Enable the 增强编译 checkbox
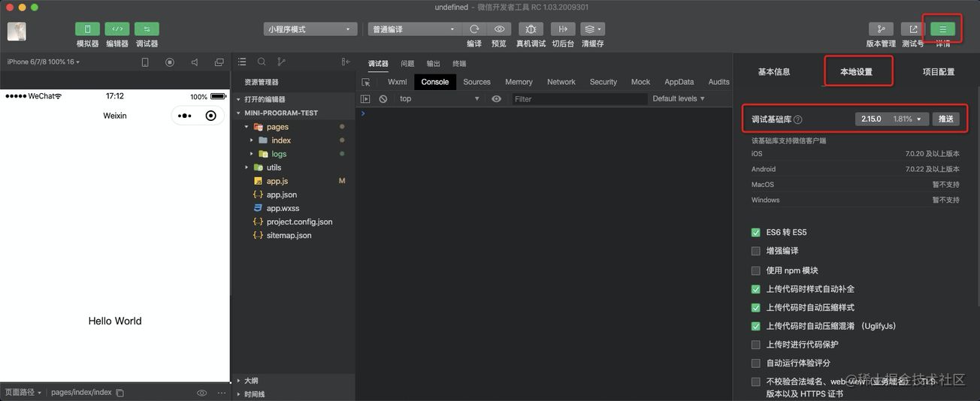The height and width of the screenshot is (401, 980). [x=756, y=251]
